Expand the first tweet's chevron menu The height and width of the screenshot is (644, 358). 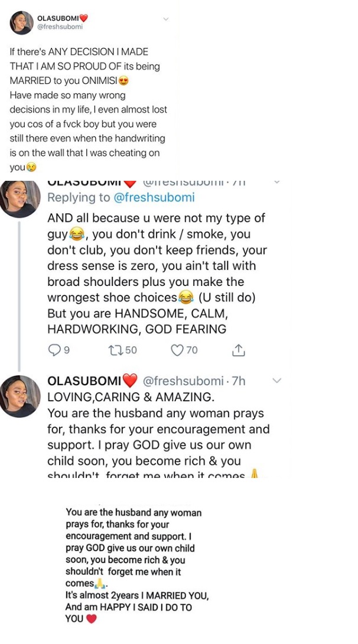[x=167, y=19]
